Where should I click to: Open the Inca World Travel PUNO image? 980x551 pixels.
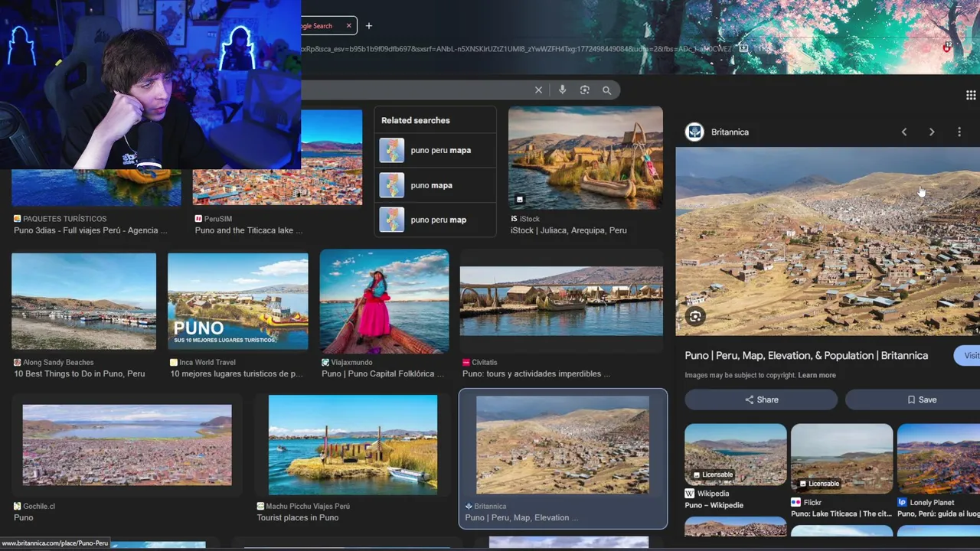[x=238, y=302]
